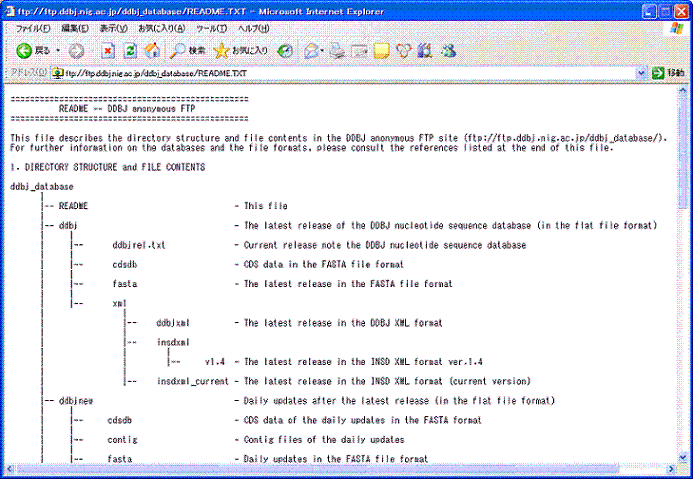Expand the address bar URL dropdown
The width and height of the screenshot is (693, 479).
641,73
